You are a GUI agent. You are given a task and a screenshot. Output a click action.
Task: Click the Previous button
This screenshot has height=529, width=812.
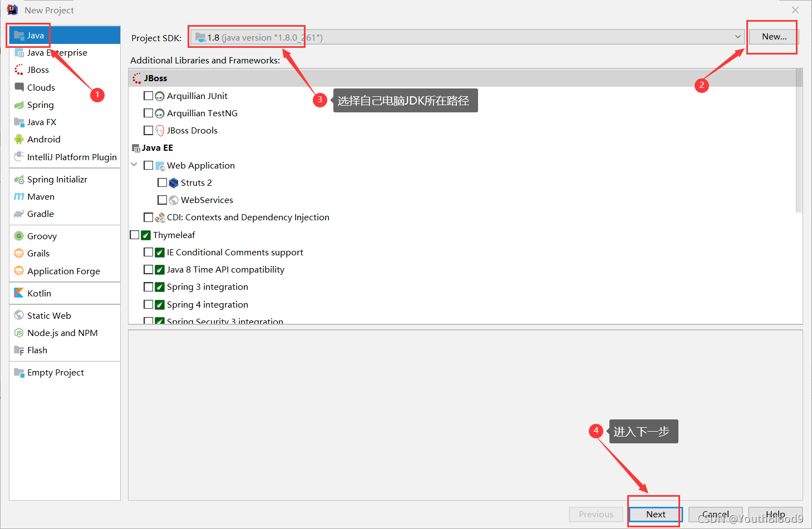pos(596,515)
